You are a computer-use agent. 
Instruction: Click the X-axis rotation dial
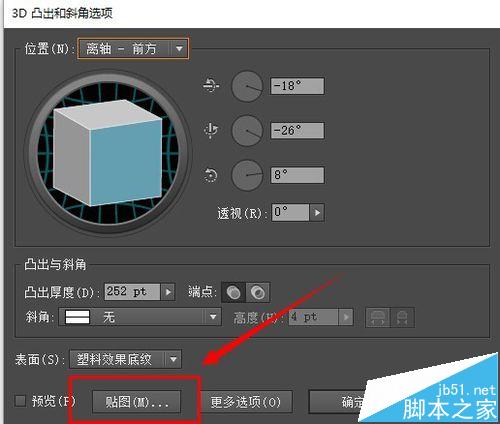(x=247, y=86)
